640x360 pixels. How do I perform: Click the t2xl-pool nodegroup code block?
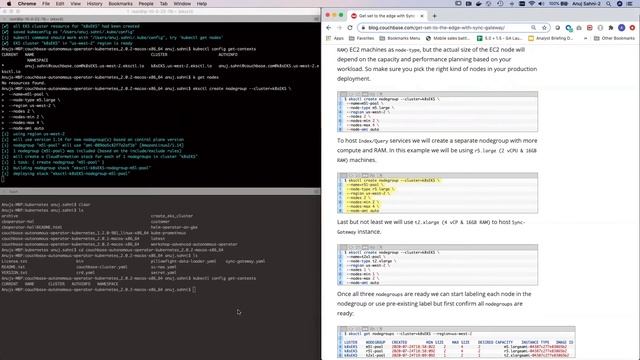(437, 264)
